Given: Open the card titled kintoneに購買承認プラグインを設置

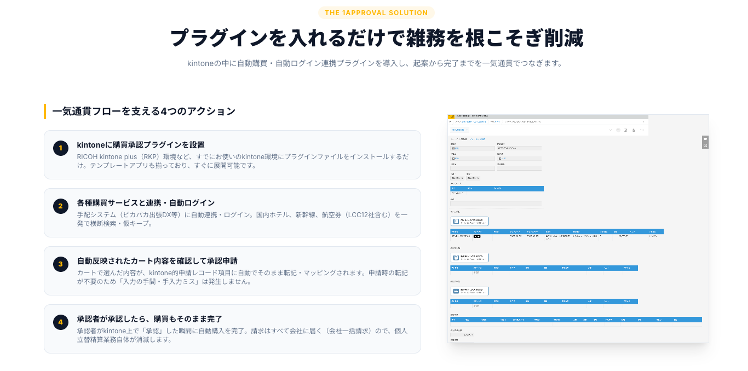Looking at the screenshot, I should (x=232, y=155).
